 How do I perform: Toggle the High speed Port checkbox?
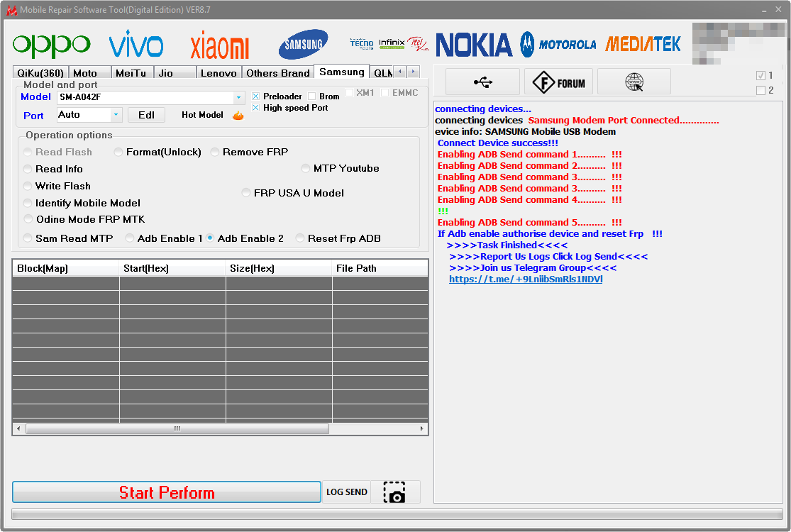(256, 108)
